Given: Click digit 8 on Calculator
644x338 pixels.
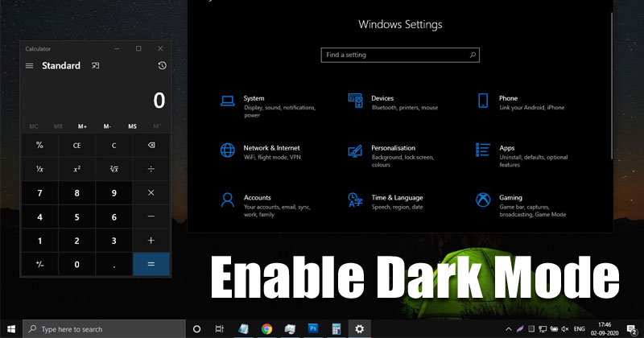Looking at the screenshot, I should (x=76, y=192).
